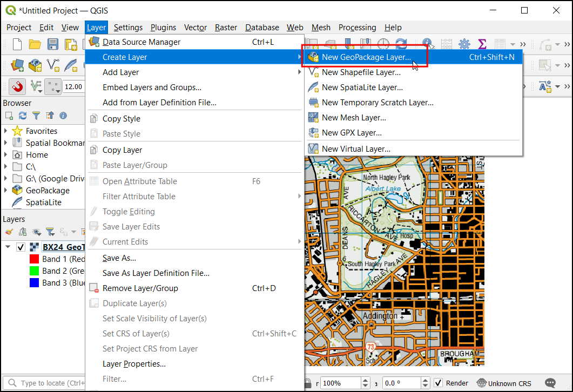Open the Processing menu
This screenshot has width=573, height=392.
pyautogui.click(x=357, y=28)
